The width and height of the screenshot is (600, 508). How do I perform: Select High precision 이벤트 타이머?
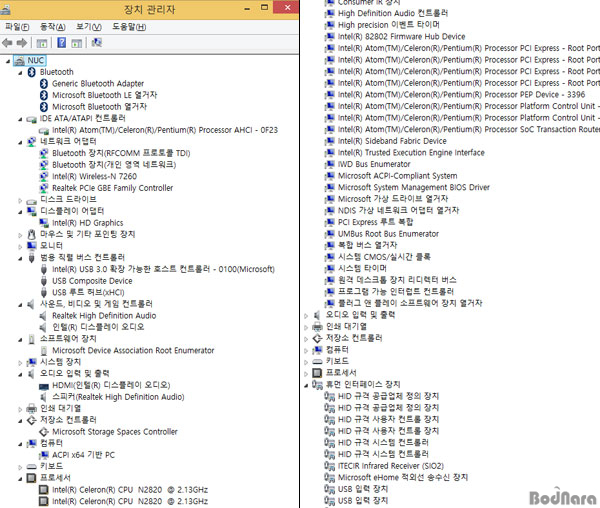click(x=388, y=25)
